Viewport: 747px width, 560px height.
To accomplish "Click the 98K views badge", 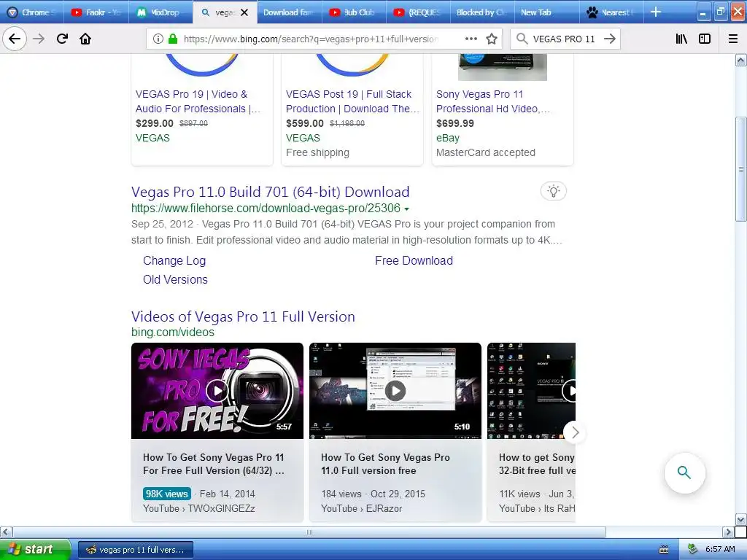I will click(167, 494).
